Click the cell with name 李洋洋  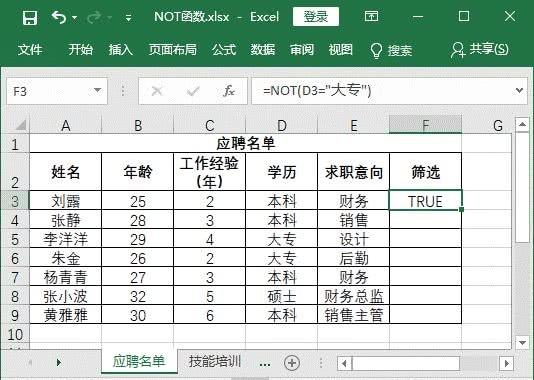pos(66,239)
